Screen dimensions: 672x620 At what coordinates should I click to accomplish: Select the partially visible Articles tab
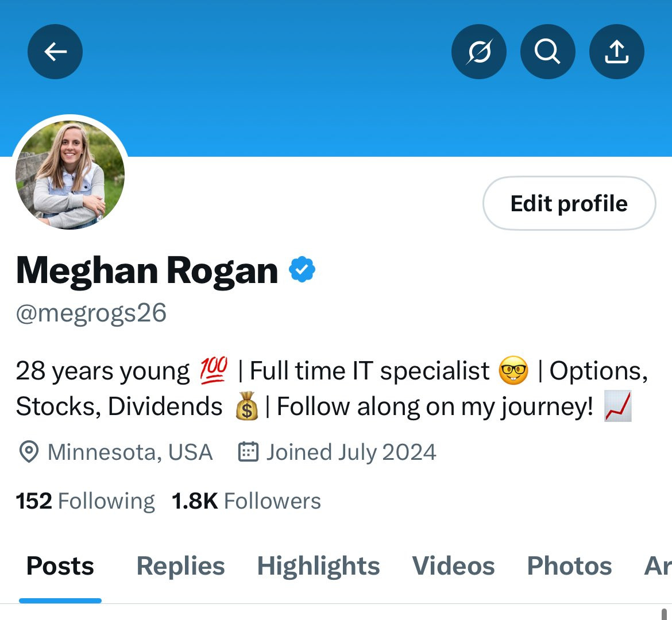coord(658,566)
